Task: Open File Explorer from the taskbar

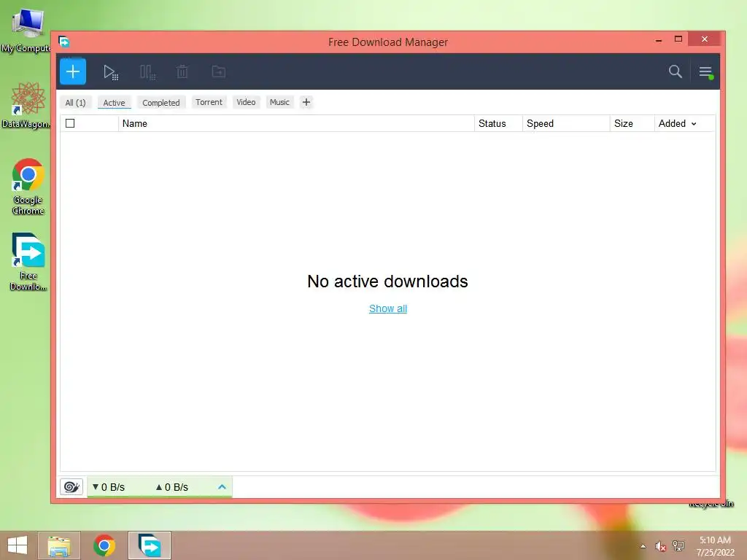Action: [59, 545]
